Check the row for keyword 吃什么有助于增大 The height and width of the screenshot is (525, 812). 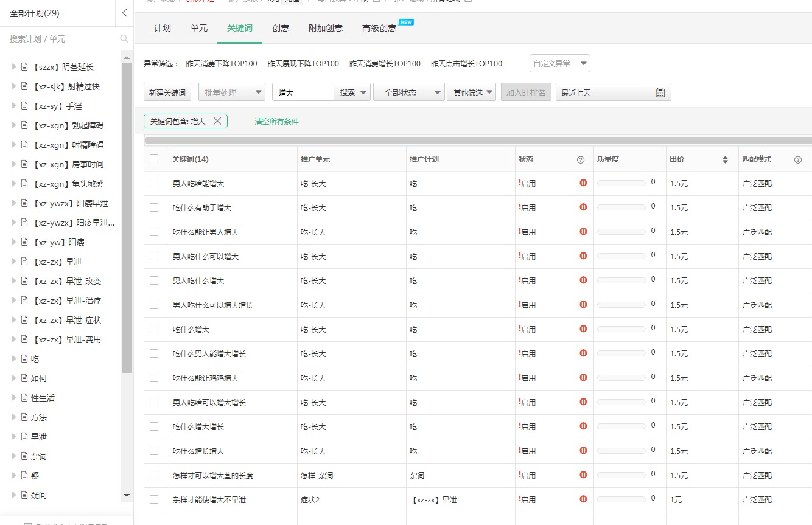click(155, 207)
